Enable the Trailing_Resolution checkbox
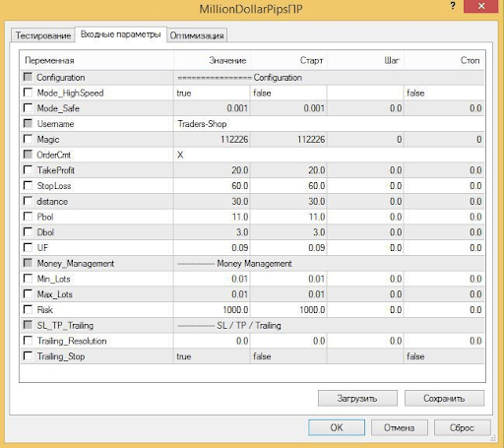The width and height of the screenshot is (504, 448). click(29, 341)
